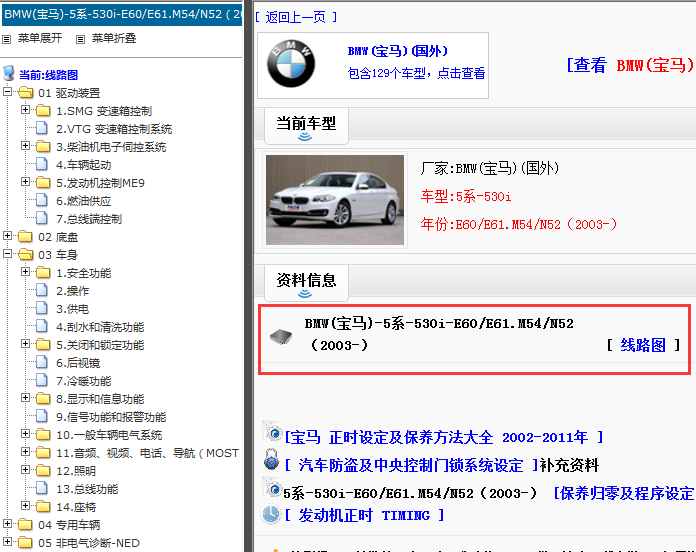Click the padlock icon before 汽车防盗及中央控制门锁系统设定

tap(271, 460)
